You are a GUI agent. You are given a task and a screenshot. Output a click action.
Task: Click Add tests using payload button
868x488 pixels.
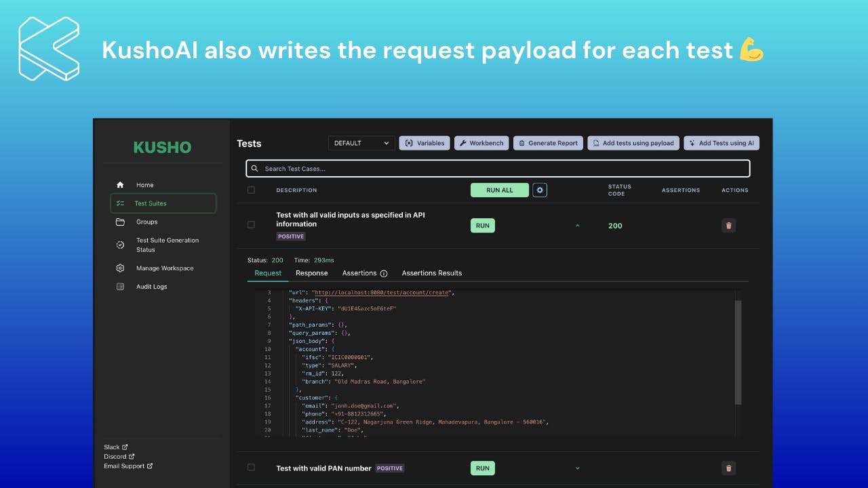click(633, 143)
